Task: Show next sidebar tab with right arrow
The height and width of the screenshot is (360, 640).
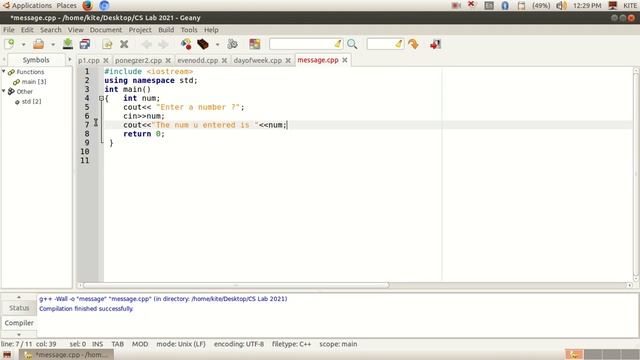Action: click(x=70, y=60)
